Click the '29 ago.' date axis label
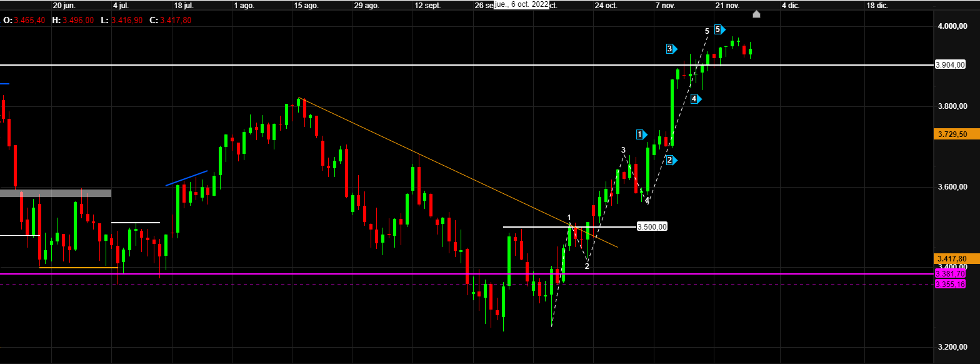Viewport: 980px width, 364px height. pyautogui.click(x=367, y=5)
